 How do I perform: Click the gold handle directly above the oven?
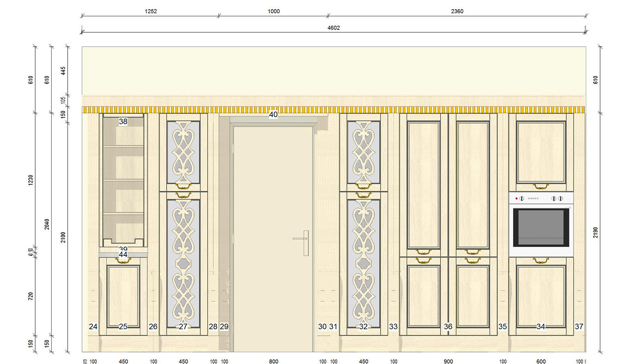(x=541, y=187)
